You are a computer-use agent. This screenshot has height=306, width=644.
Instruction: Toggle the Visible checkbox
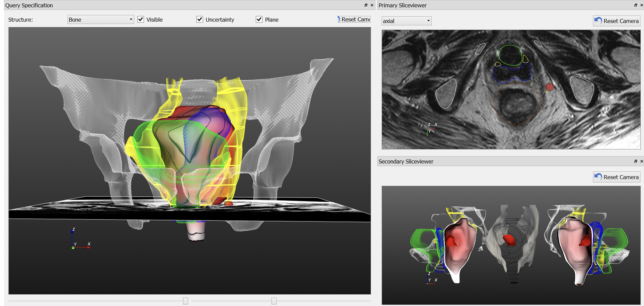click(141, 20)
